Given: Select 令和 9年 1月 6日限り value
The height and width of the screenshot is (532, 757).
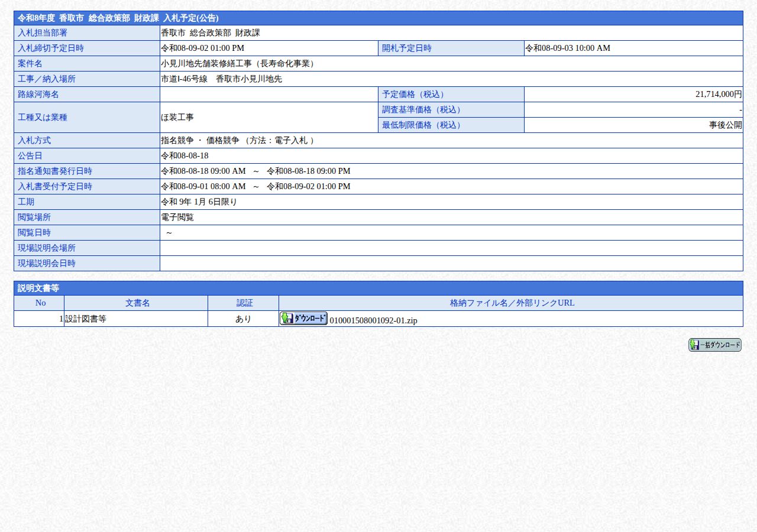Looking at the screenshot, I should (199, 202).
